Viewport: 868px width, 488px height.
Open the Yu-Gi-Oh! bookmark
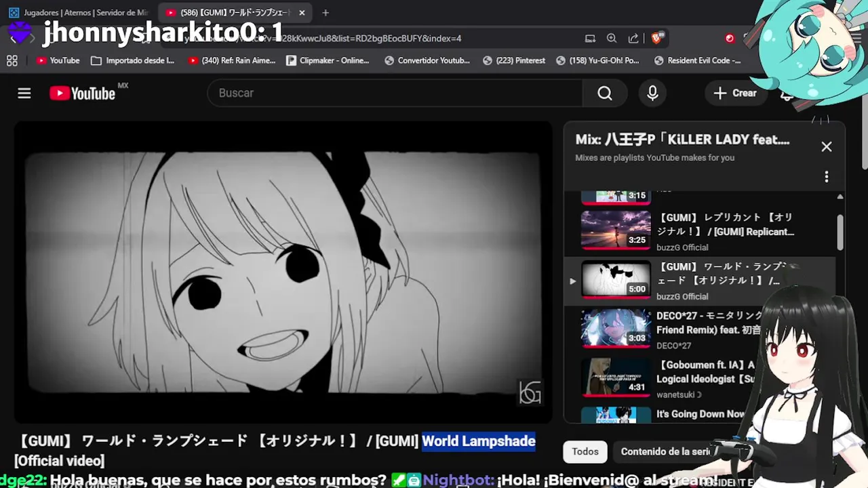coord(598,61)
